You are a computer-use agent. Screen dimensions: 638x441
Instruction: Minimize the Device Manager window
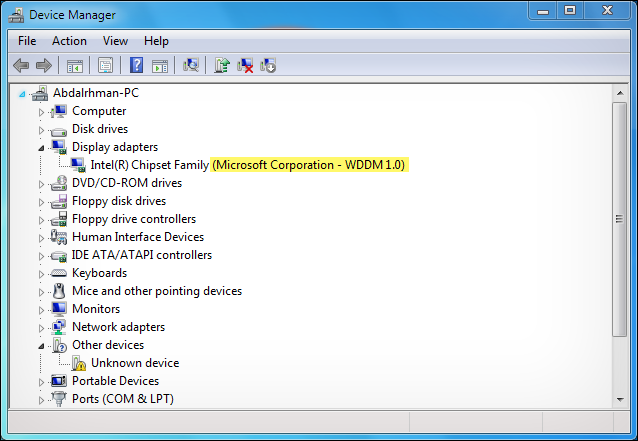[x=543, y=10]
